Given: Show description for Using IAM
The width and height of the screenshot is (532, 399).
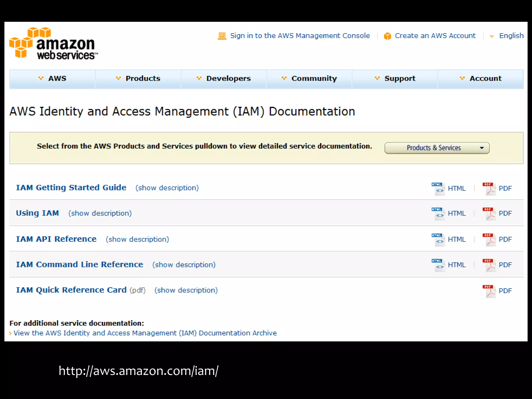Looking at the screenshot, I should coord(100,213).
